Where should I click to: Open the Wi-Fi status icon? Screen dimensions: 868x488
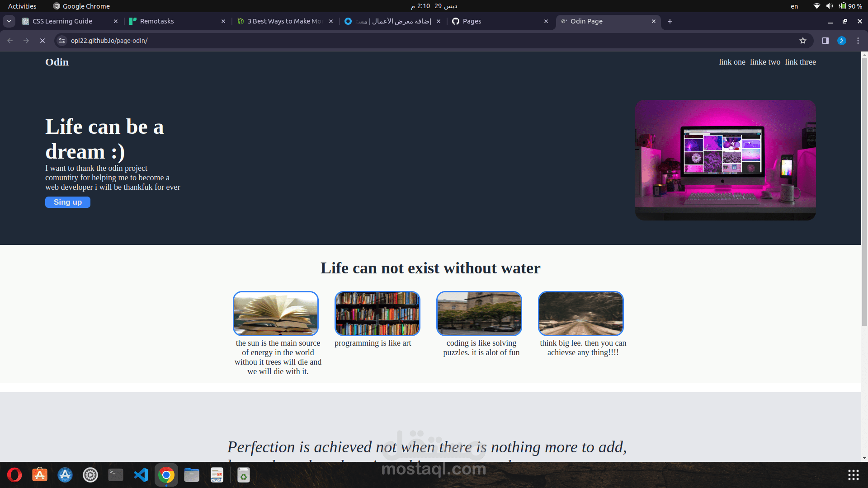click(816, 6)
